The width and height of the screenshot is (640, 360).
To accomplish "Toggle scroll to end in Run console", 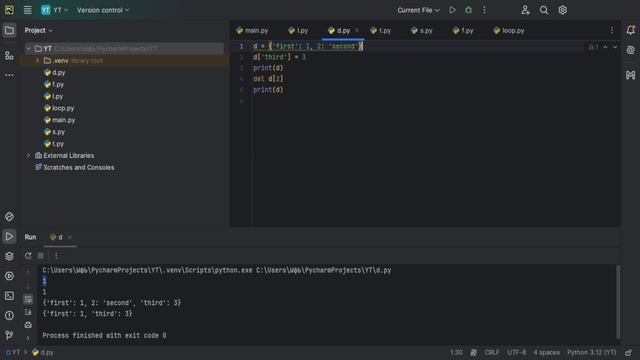I will (x=28, y=312).
